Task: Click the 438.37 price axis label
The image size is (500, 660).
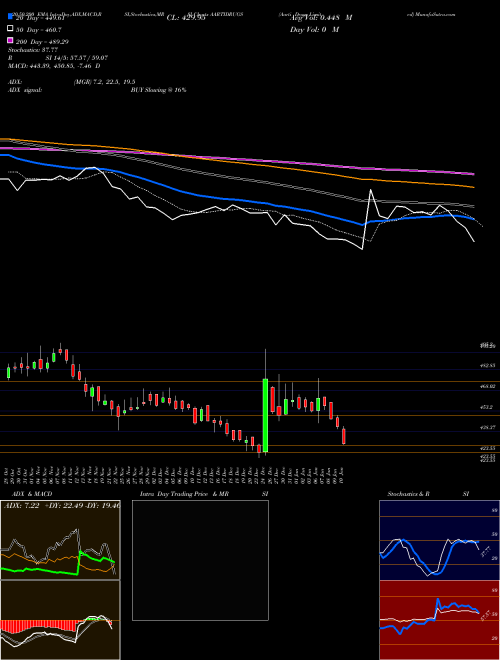Action: [x=488, y=427]
